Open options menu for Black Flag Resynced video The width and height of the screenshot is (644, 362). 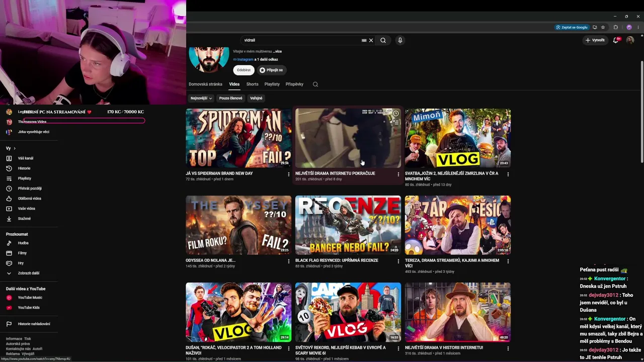[x=398, y=261]
